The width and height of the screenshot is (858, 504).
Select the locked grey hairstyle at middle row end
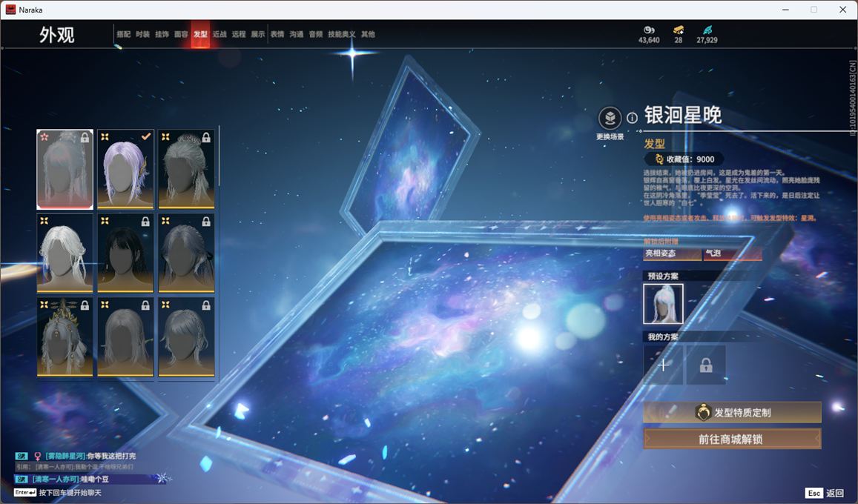[x=186, y=253]
